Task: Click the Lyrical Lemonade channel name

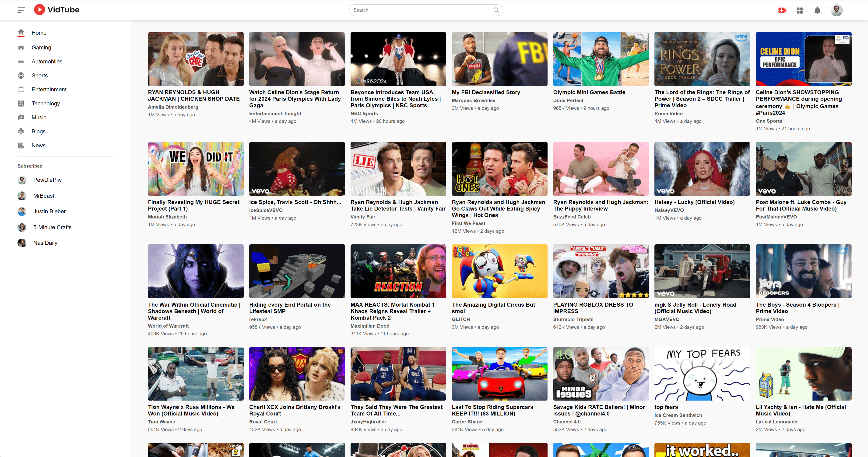Action: coord(776,422)
